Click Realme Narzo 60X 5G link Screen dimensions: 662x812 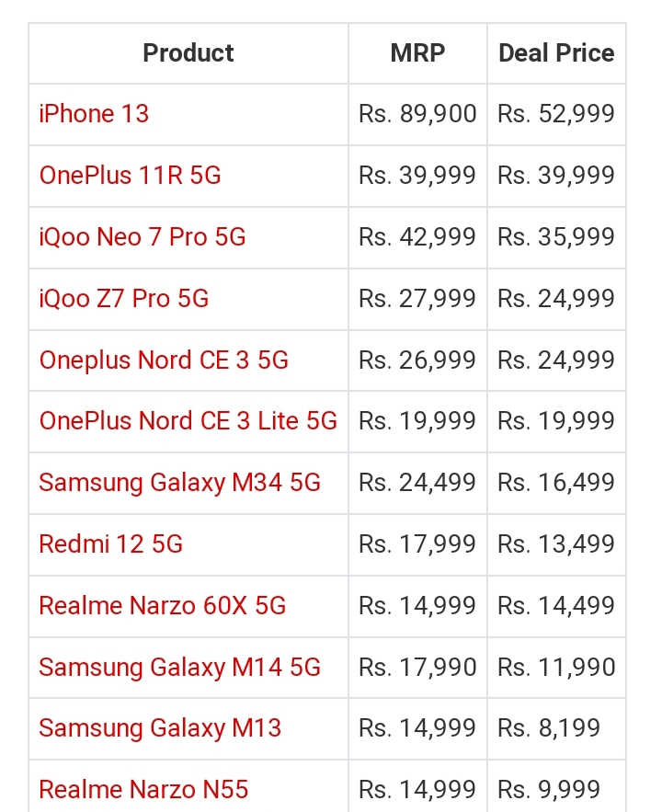pyautogui.click(x=163, y=606)
